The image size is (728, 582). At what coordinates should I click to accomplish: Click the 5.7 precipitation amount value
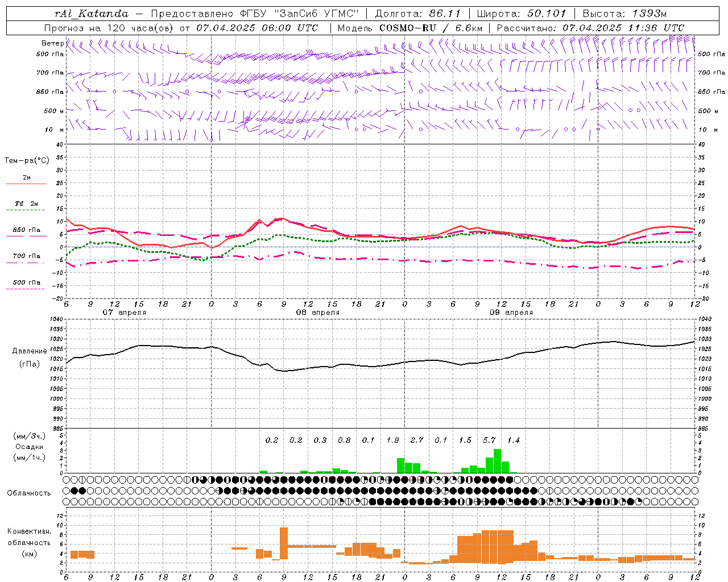490,440
